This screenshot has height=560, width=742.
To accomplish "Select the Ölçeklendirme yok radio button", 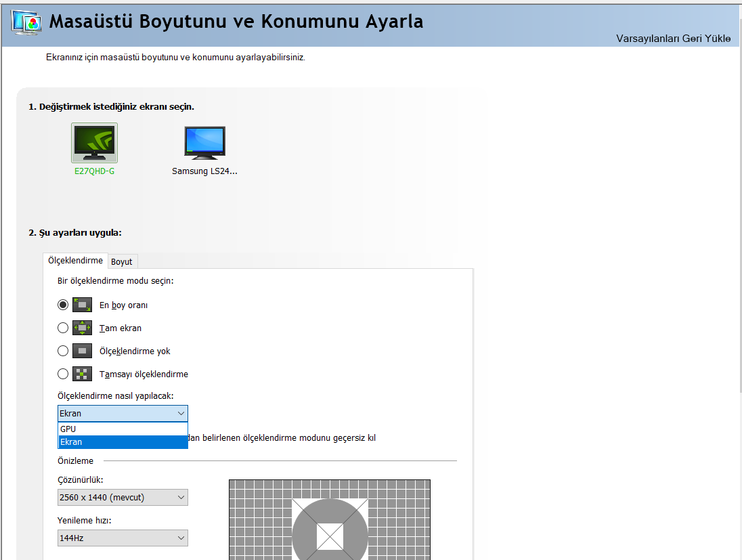I will [63, 351].
